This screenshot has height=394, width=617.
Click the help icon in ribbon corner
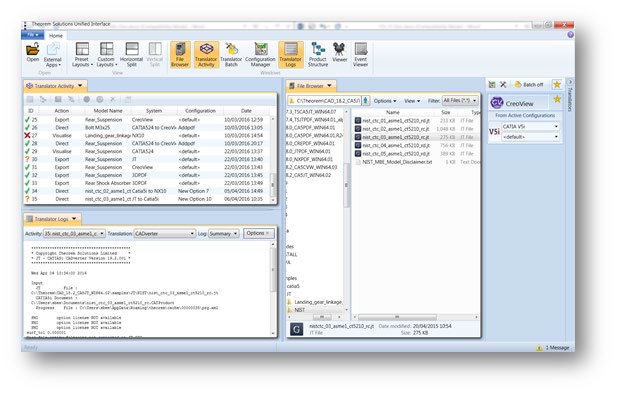pyautogui.click(x=570, y=35)
